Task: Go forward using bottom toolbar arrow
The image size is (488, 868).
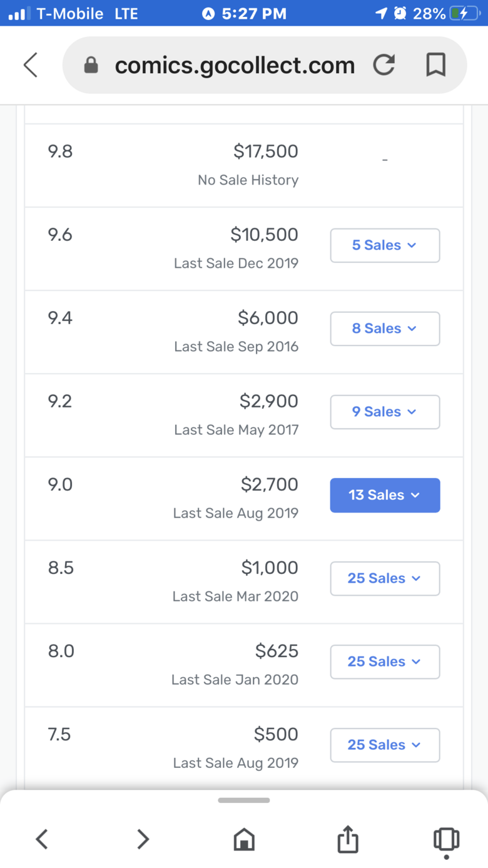Action: 143,839
